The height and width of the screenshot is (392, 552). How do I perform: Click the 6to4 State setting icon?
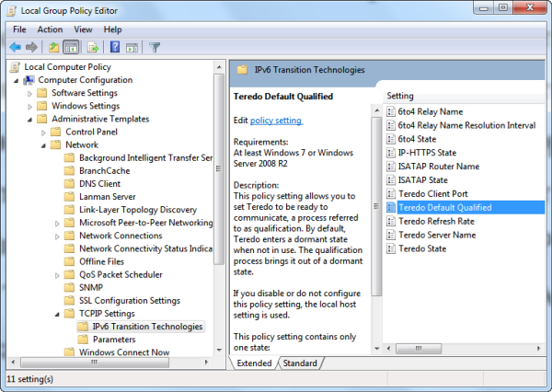coord(391,139)
